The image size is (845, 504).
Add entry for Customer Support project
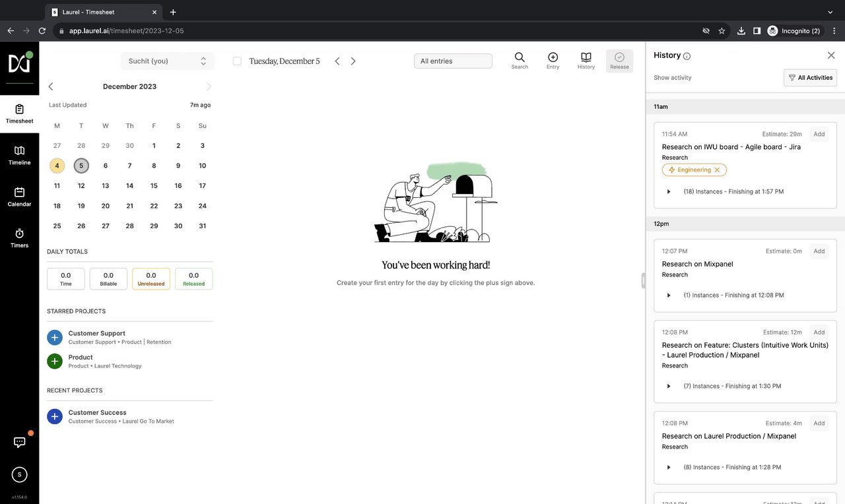tap(55, 337)
